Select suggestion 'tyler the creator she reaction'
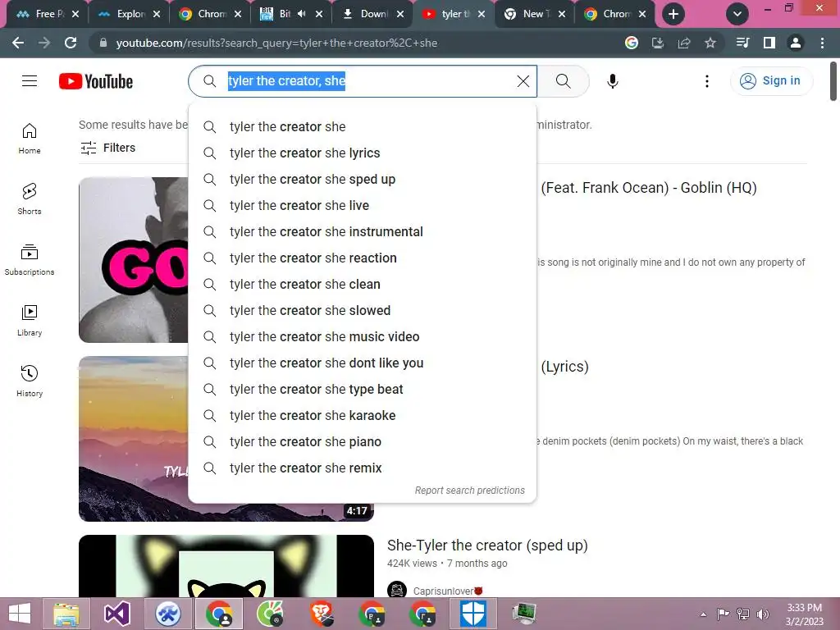The width and height of the screenshot is (840, 630). click(362, 258)
